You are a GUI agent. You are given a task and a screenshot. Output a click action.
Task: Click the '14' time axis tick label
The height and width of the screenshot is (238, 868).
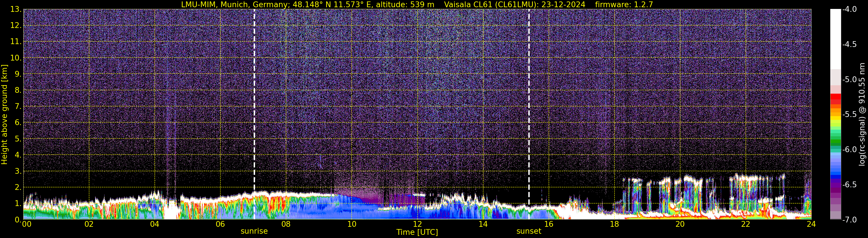coord(483,224)
